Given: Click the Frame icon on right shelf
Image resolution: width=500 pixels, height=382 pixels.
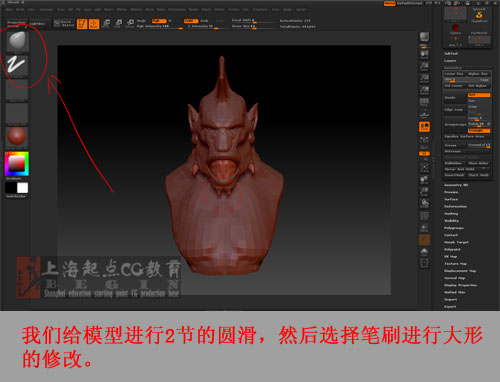Looking at the screenshot, I should click(x=424, y=168).
